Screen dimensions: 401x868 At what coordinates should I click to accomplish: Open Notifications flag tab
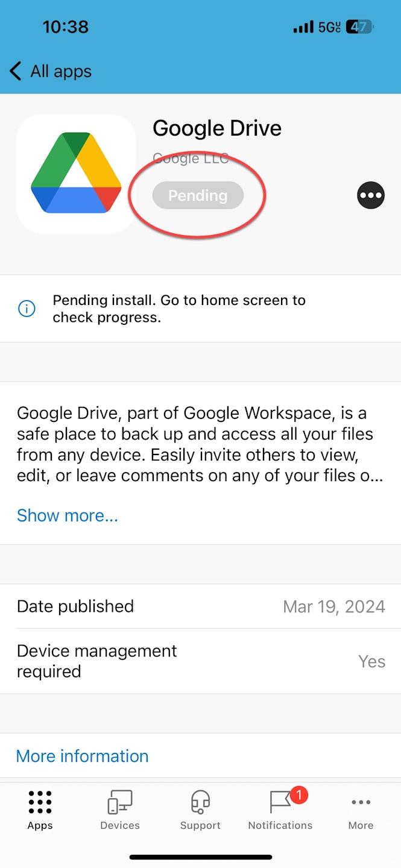pos(280,810)
